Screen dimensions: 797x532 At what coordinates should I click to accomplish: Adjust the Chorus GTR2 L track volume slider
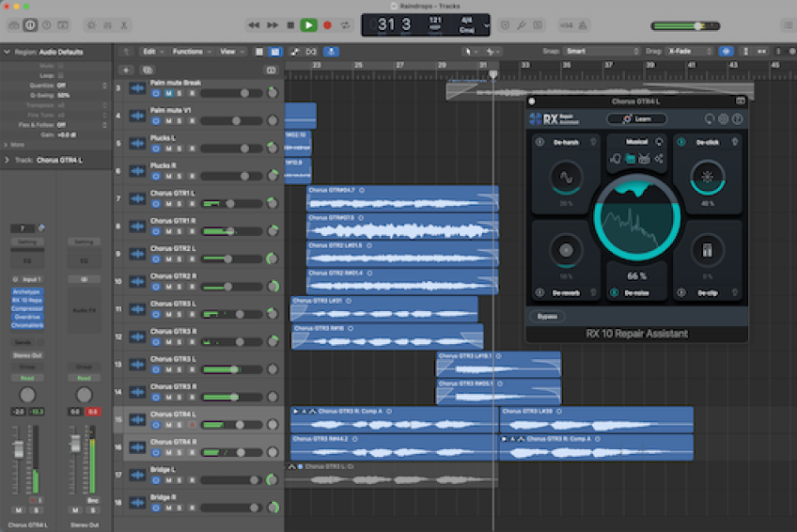[x=232, y=258]
